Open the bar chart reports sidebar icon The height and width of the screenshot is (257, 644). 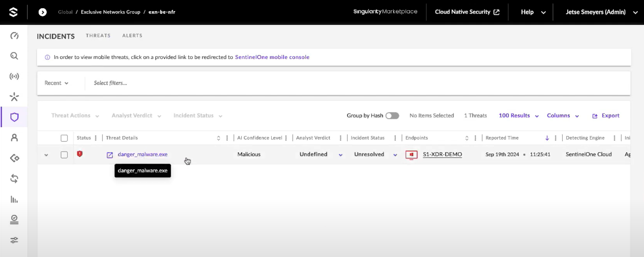(14, 199)
